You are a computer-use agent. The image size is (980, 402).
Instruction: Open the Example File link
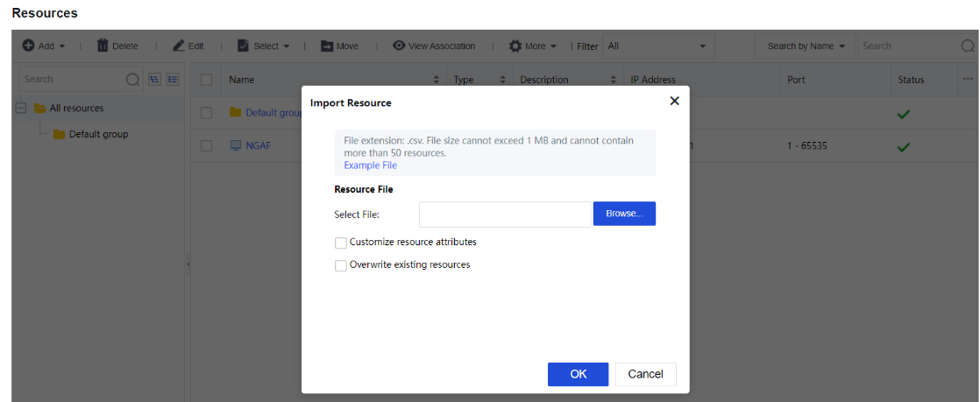point(370,166)
